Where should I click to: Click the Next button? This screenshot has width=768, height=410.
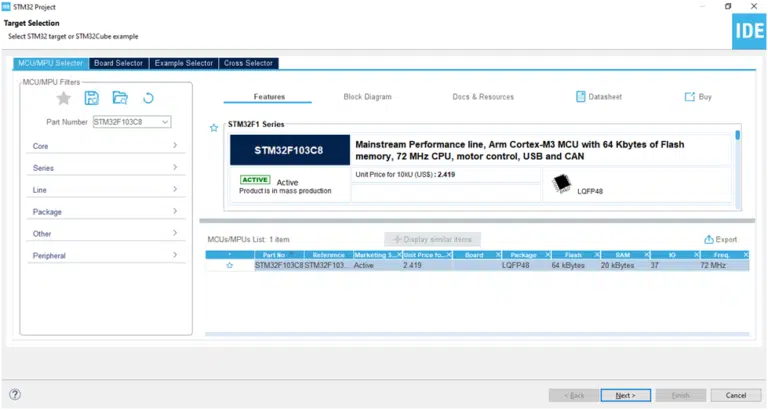point(625,395)
